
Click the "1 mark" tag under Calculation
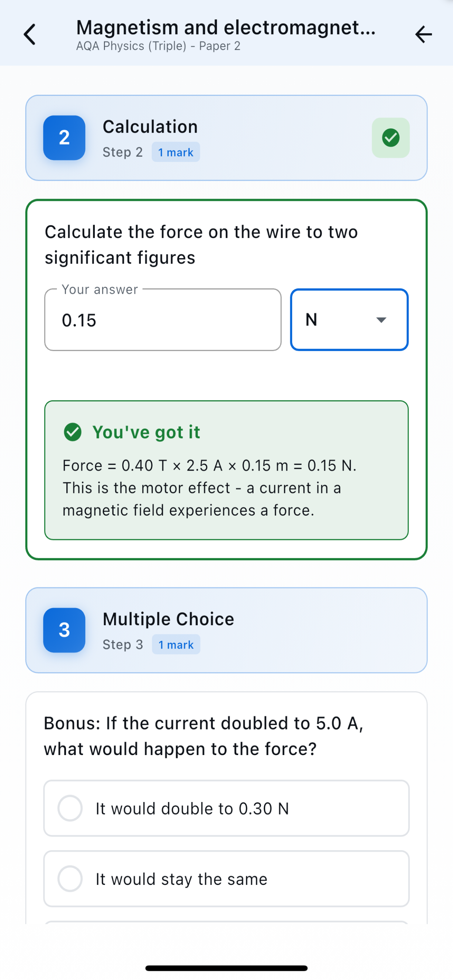175,152
